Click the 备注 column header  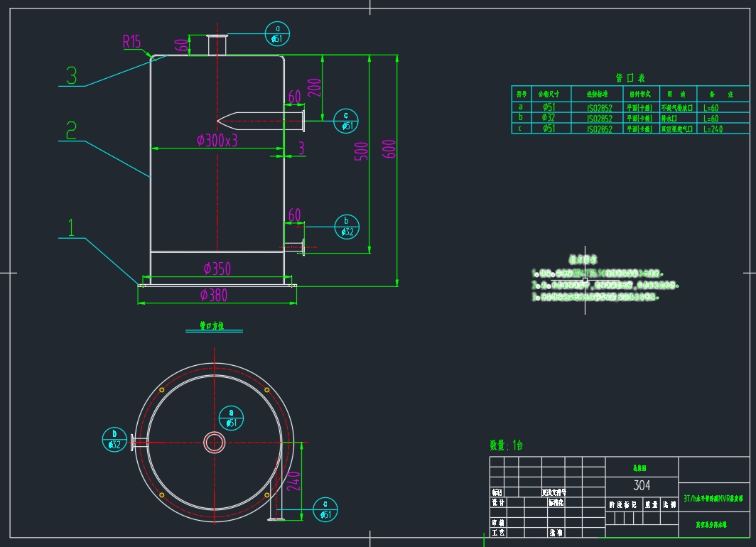pos(721,94)
